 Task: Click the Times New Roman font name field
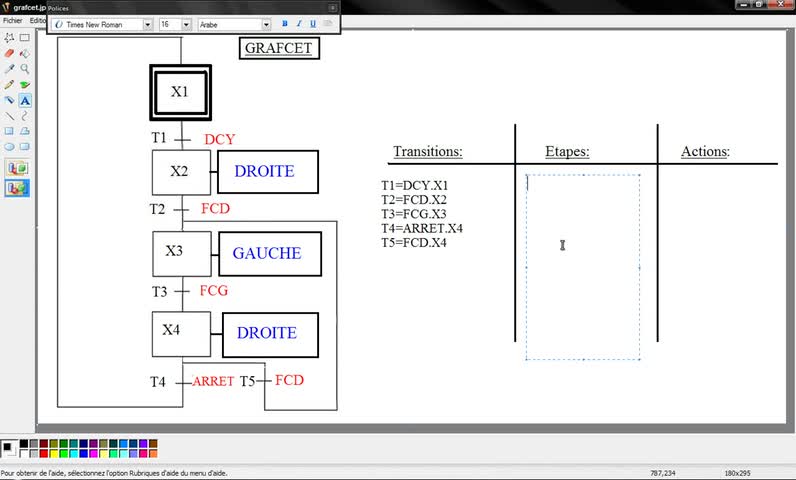click(98, 24)
